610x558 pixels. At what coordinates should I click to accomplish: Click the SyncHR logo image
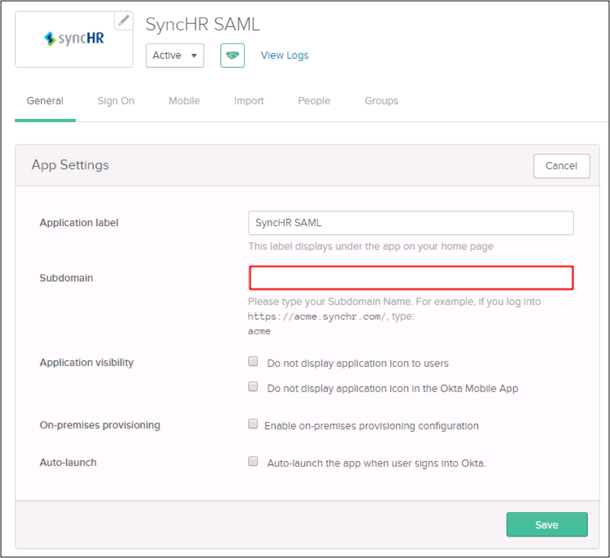click(74, 39)
